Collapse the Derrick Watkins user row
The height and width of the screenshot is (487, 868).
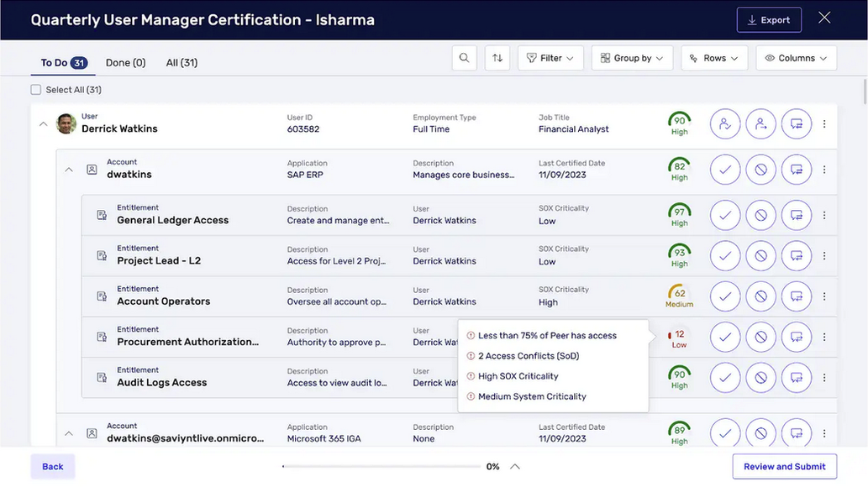click(43, 124)
